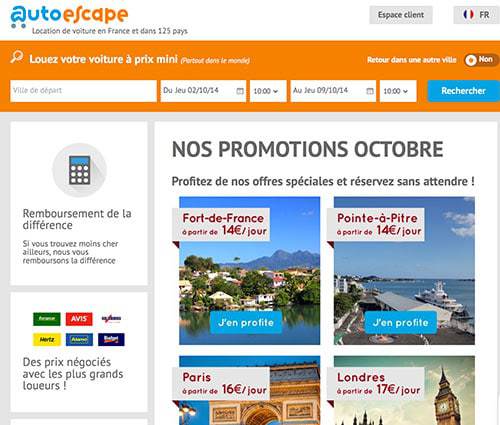The image size is (500, 425).
Task: Click the French flag icon
Action: point(468,15)
